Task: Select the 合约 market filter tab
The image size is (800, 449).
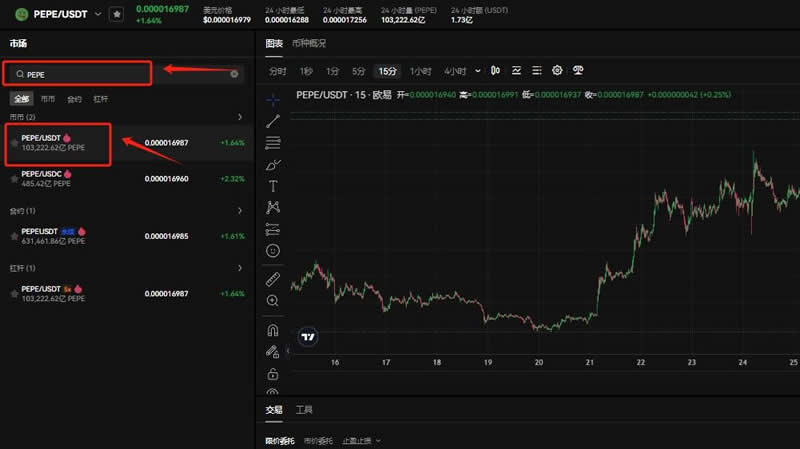Action: pos(74,100)
